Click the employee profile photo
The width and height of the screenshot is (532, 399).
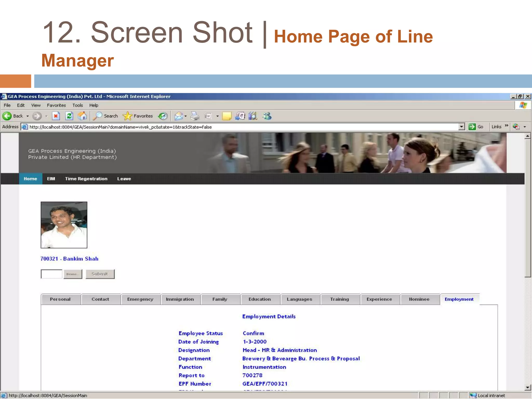64,225
